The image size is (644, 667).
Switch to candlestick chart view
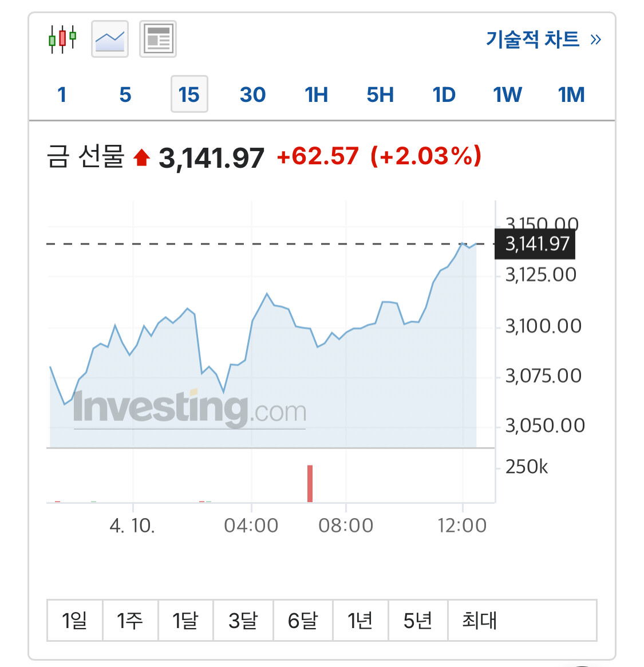62,39
